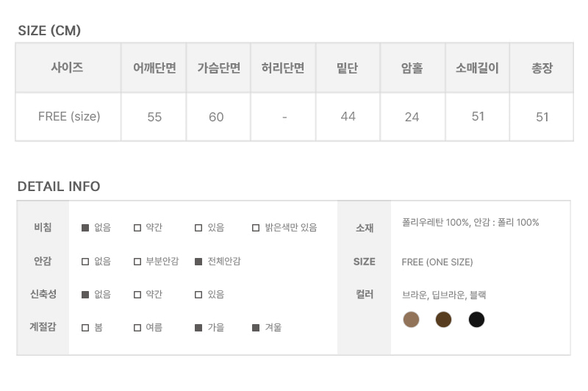This screenshot has height=391, width=588.
Task: Check the 봄 season checkbox
Action: click(85, 328)
